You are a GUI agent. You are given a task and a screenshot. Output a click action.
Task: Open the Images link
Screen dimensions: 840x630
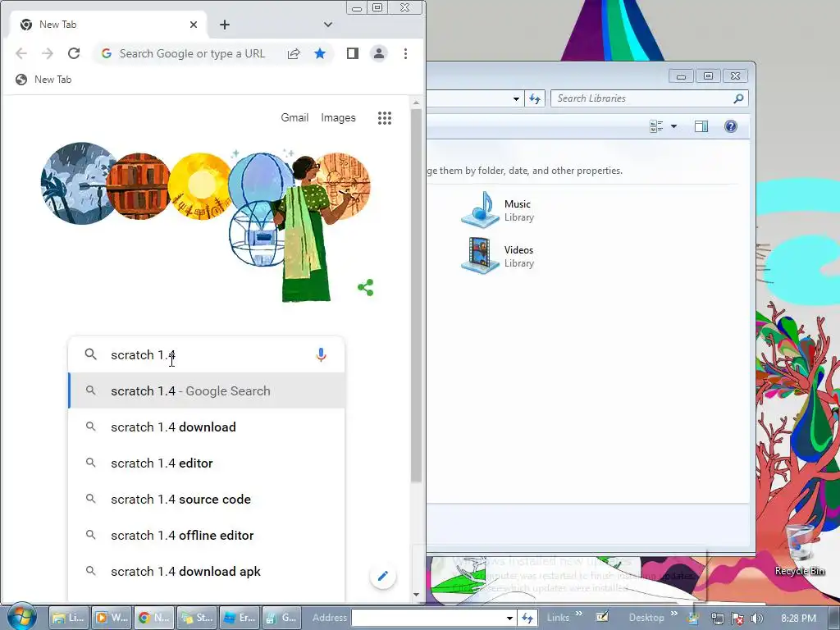pos(338,118)
